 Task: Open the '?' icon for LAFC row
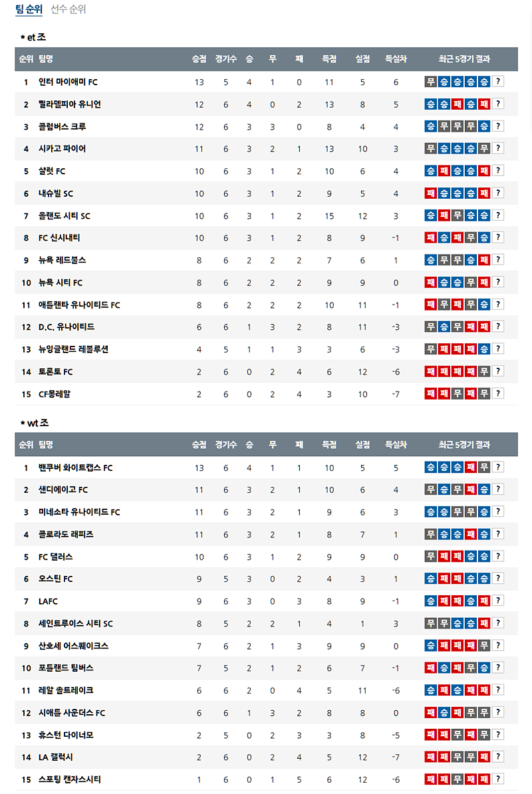498,601
